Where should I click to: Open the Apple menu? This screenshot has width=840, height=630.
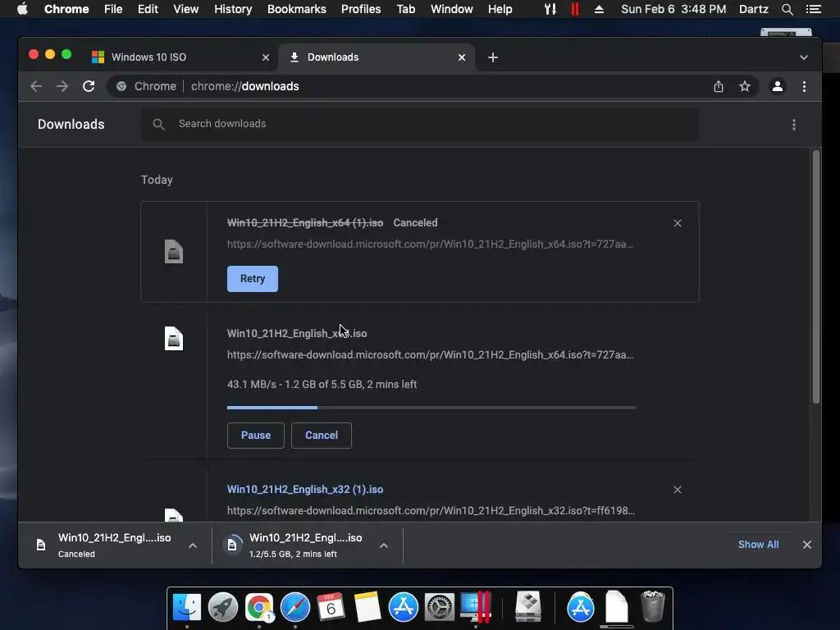22,9
